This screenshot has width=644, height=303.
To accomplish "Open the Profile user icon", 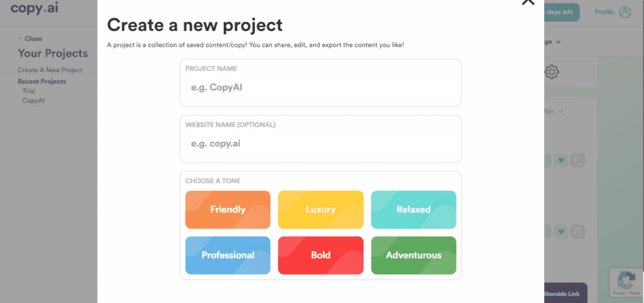I will pos(625,13).
